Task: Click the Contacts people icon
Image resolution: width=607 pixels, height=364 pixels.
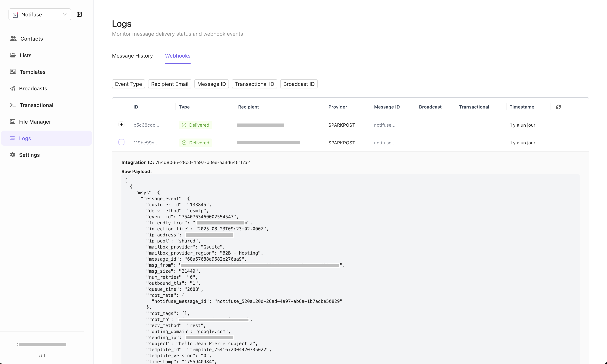Action: (13, 38)
